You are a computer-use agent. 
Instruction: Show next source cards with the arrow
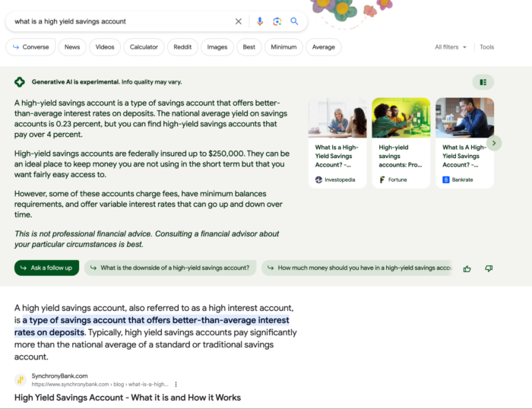tap(494, 143)
